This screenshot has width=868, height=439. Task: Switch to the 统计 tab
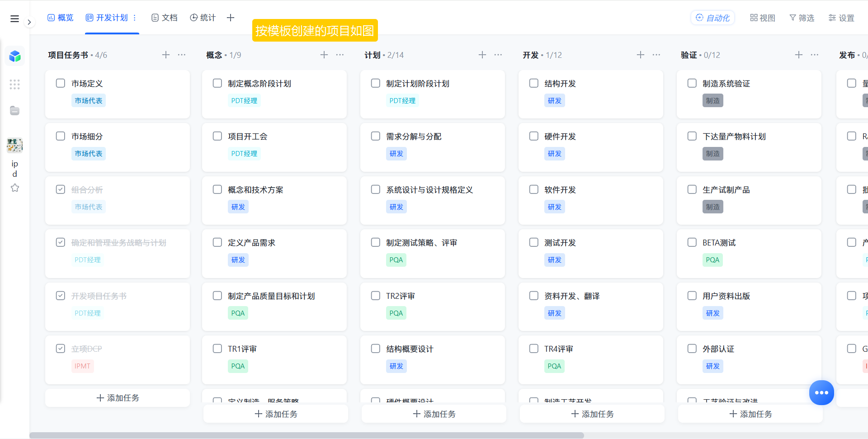click(203, 18)
